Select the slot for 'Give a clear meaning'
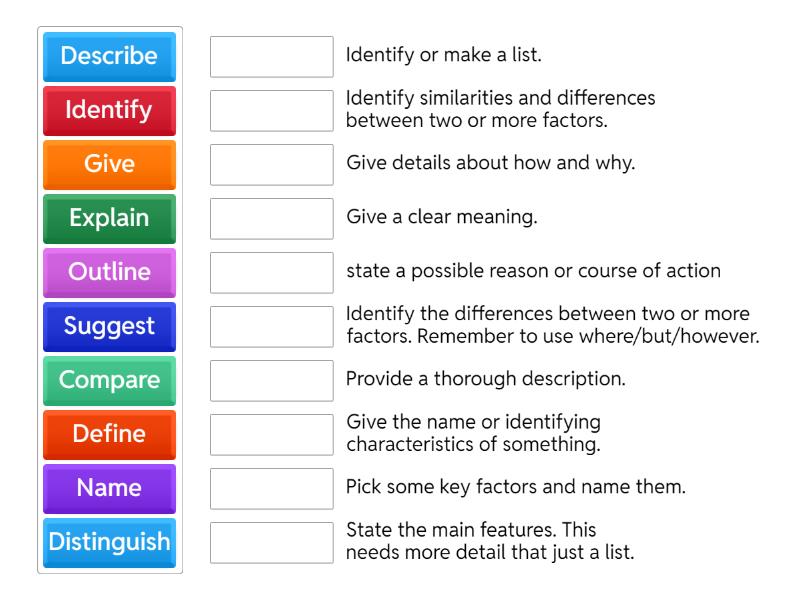800x600 pixels. [272, 219]
